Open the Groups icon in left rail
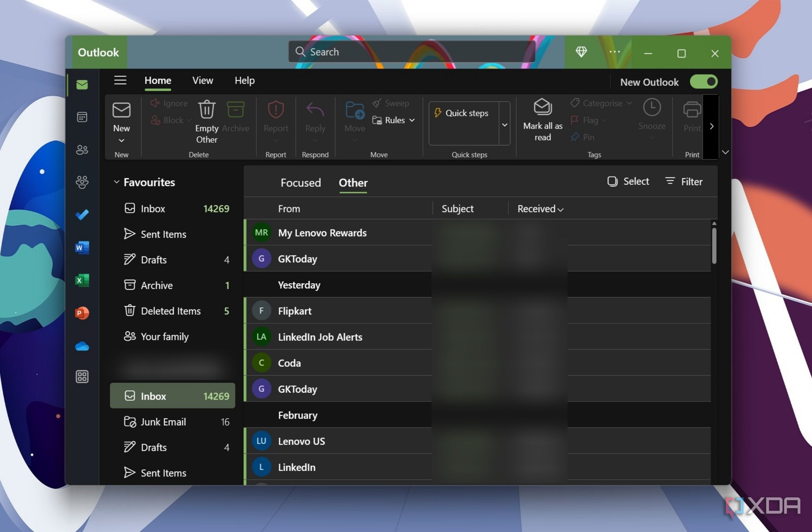 coord(82,182)
